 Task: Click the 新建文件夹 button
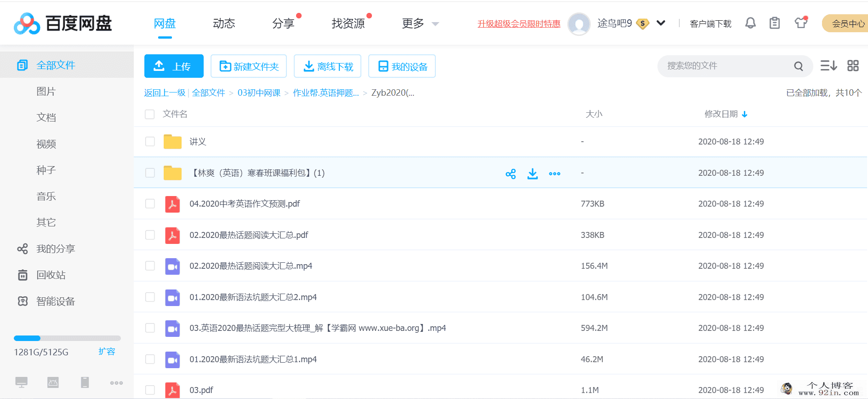click(249, 66)
